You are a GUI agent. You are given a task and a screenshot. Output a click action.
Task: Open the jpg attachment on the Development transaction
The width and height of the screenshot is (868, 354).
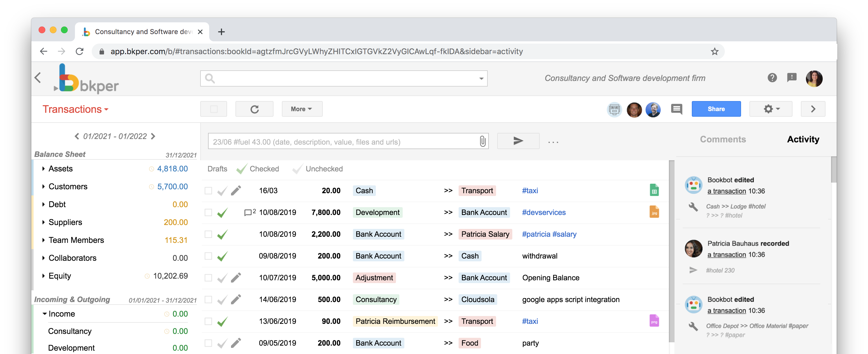tap(654, 212)
